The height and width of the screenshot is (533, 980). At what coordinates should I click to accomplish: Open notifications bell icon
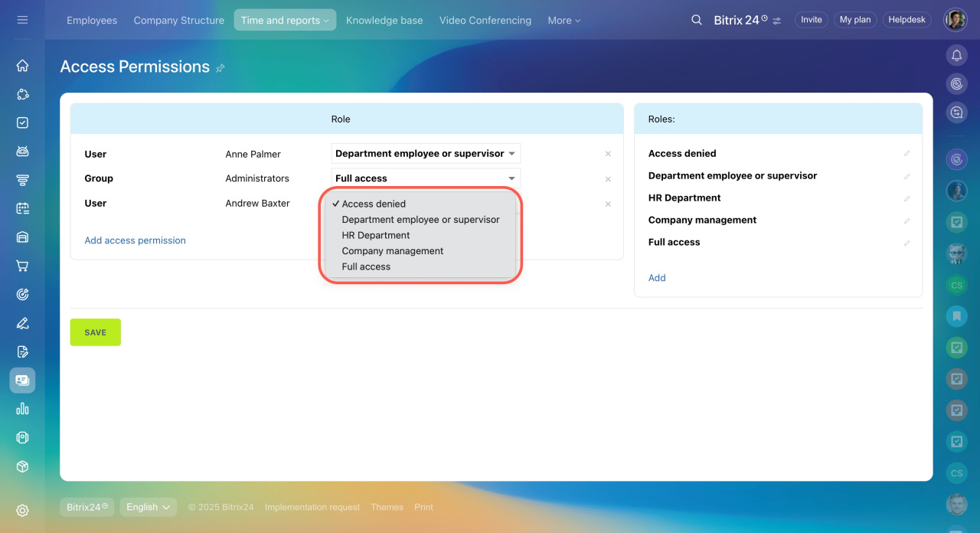tap(956, 55)
